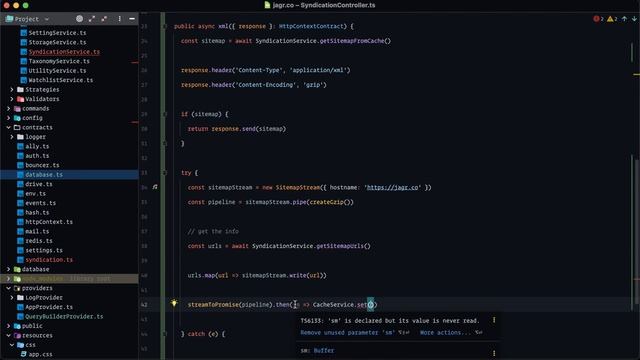The image size is (640, 360).
Task: Open redis.ts file
Action: coord(39,241)
